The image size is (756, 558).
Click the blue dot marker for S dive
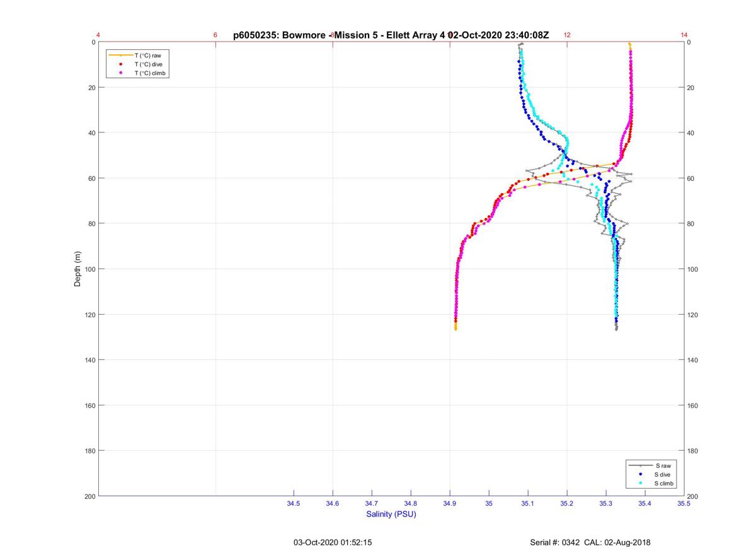coord(640,474)
